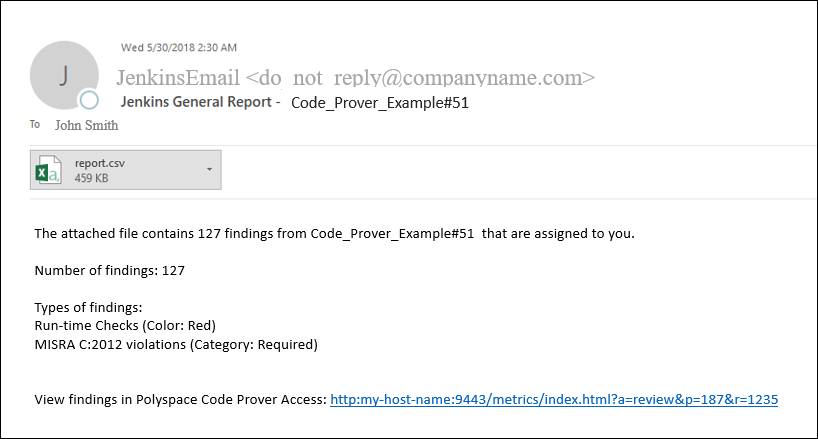This screenshot has height=439, width=818.
Task: Click the Wed 5/30/2018 2:30 AM timestamp
Action: coord(179,47)
